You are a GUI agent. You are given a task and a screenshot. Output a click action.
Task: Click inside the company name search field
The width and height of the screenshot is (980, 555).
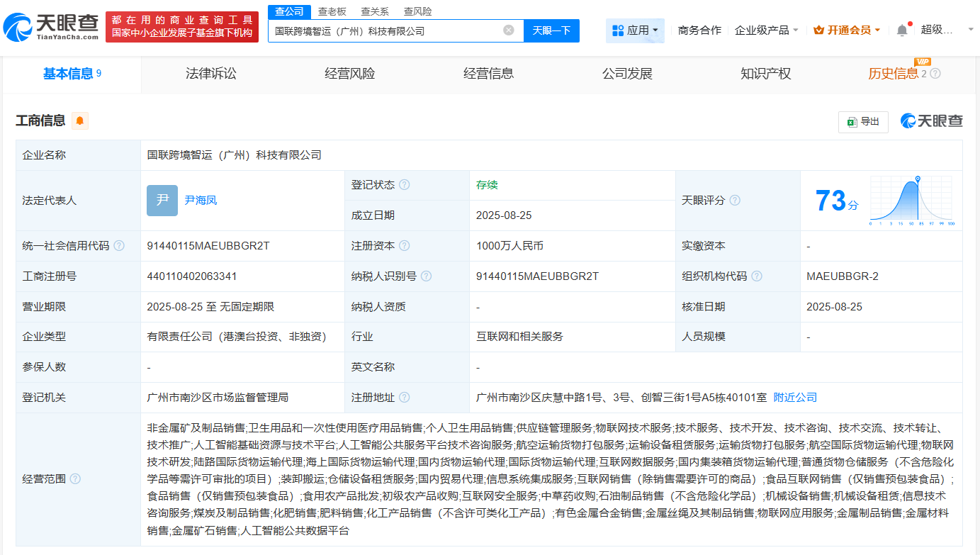pyautogui.click(x=390, y=30)
